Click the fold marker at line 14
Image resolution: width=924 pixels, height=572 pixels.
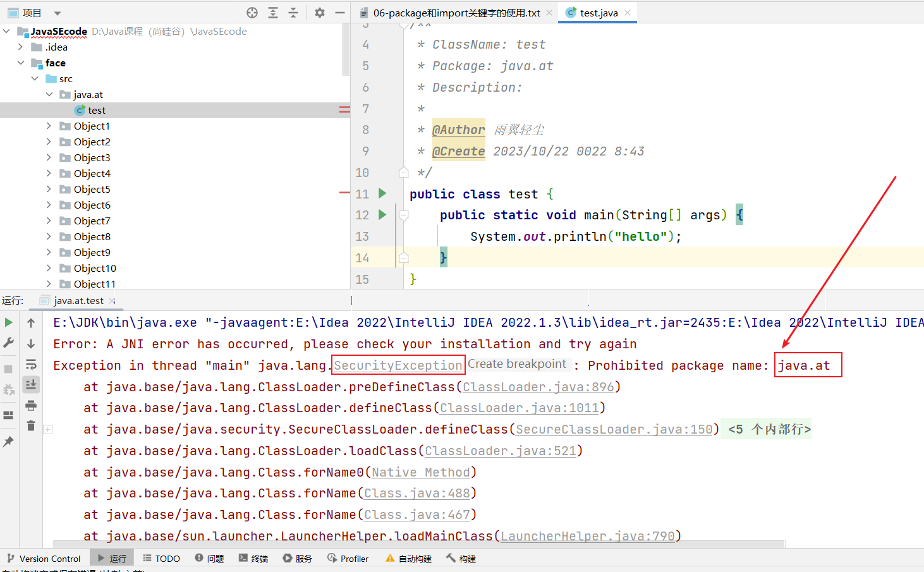click(x=404, y=257)
